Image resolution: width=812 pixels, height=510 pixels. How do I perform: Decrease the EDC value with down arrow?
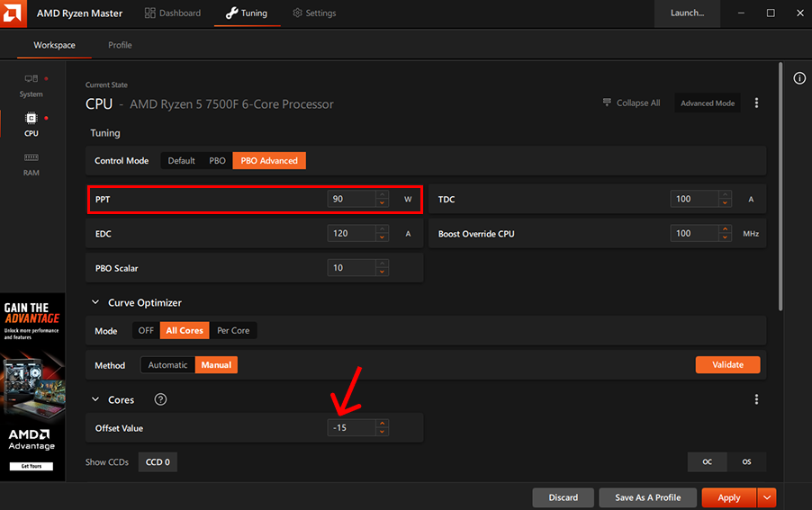click(x=383, y=237)
